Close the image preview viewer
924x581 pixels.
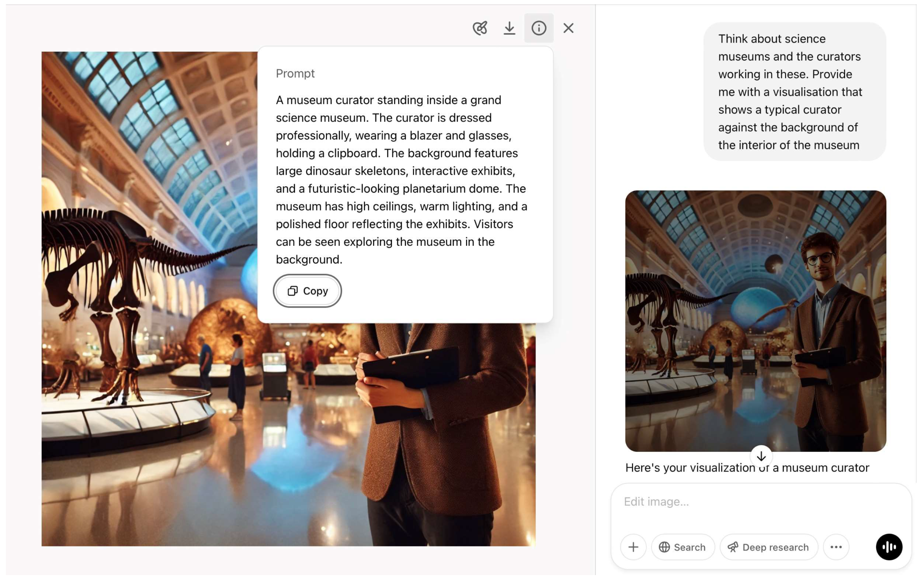pyautogui.click(x=568, y=28)
